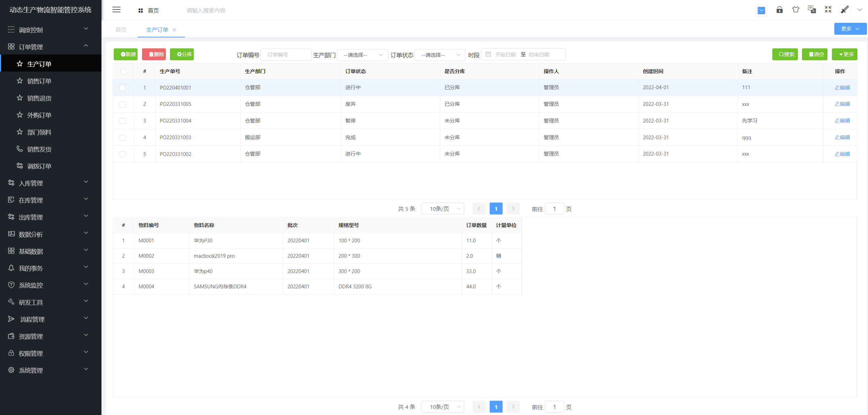This screenshot has height=415, width=868.
Task: Collapse the 订单管理 sidebar menu
Action: click(51, 47)
